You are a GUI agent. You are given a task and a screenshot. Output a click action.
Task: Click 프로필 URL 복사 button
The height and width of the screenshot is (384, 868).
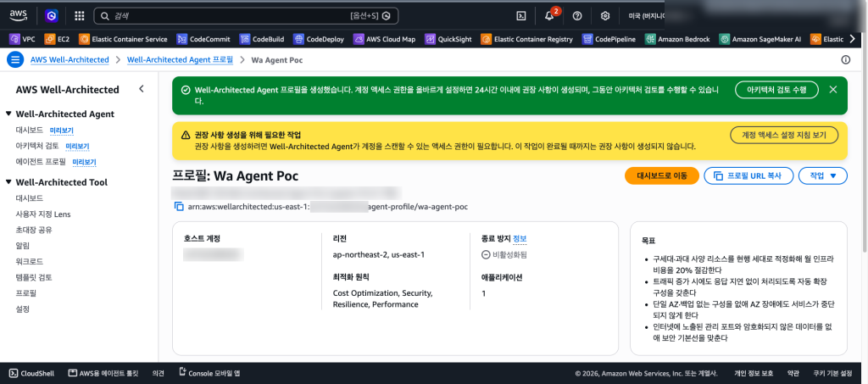[749, 175]
